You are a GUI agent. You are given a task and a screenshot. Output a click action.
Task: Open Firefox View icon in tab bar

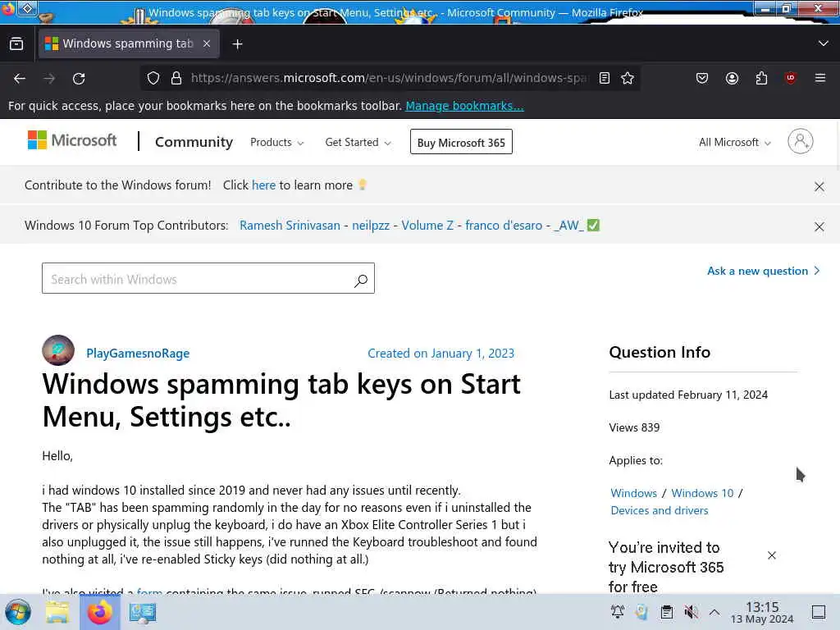(16, 44)
